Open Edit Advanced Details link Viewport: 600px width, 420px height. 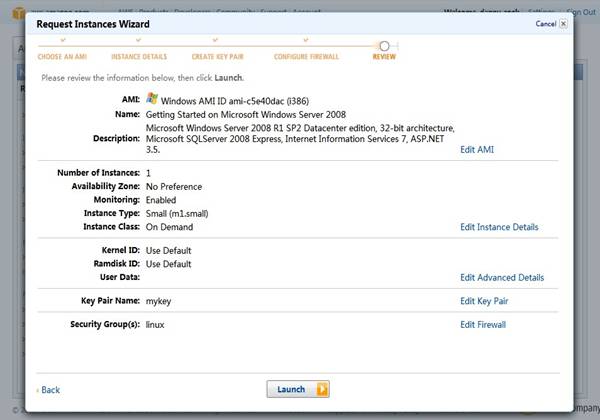[x=501, y=277]
